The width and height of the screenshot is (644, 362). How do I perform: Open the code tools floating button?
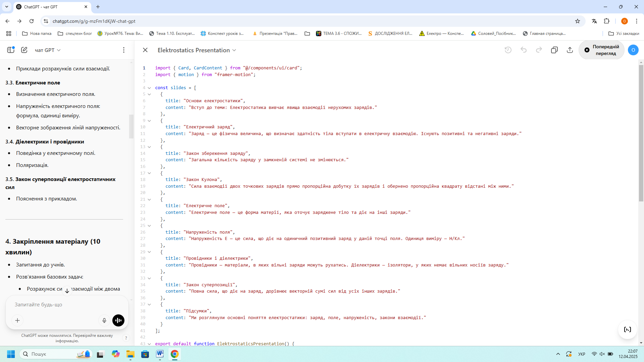click(x=628, y=329)
